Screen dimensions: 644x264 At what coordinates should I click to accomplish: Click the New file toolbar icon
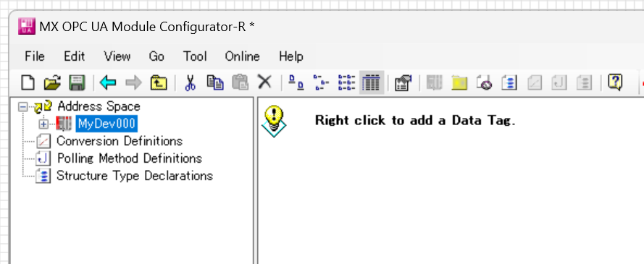pos(28,82)
